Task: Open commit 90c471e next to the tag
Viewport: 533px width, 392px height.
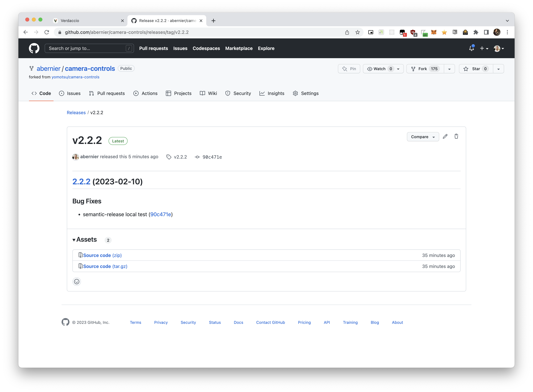Action: 208,157
